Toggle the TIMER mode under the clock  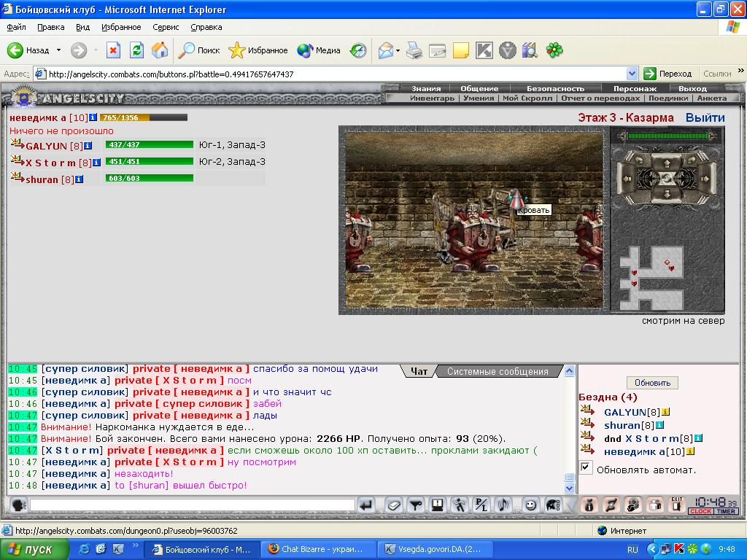click(x=726, y=511)
